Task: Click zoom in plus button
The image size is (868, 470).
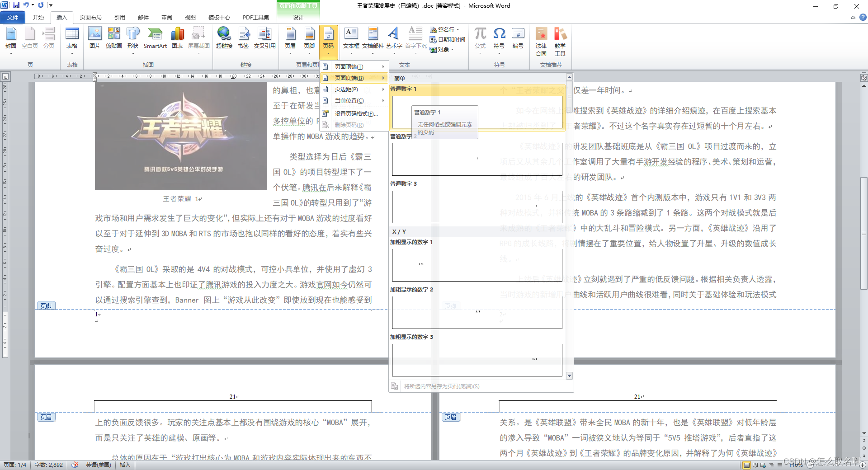Action: (x=863, y=465)
